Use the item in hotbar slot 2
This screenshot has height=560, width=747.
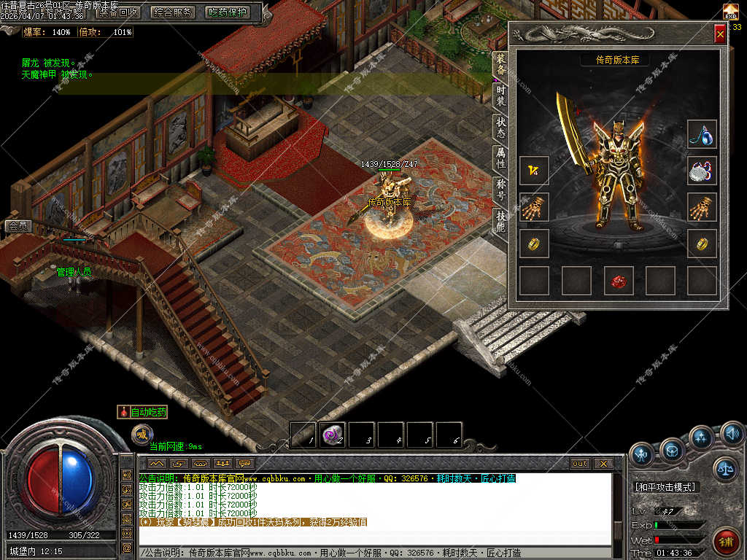pos(333,435)
